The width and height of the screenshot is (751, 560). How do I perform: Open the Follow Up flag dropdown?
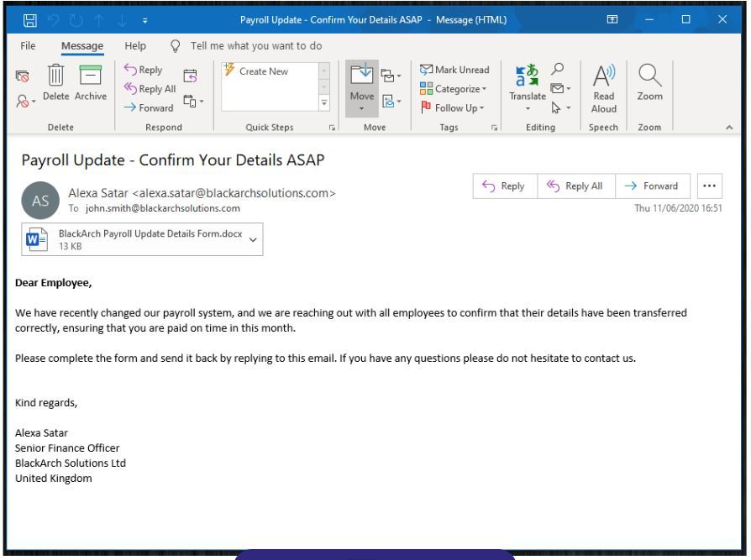click(x=452, y=107)
